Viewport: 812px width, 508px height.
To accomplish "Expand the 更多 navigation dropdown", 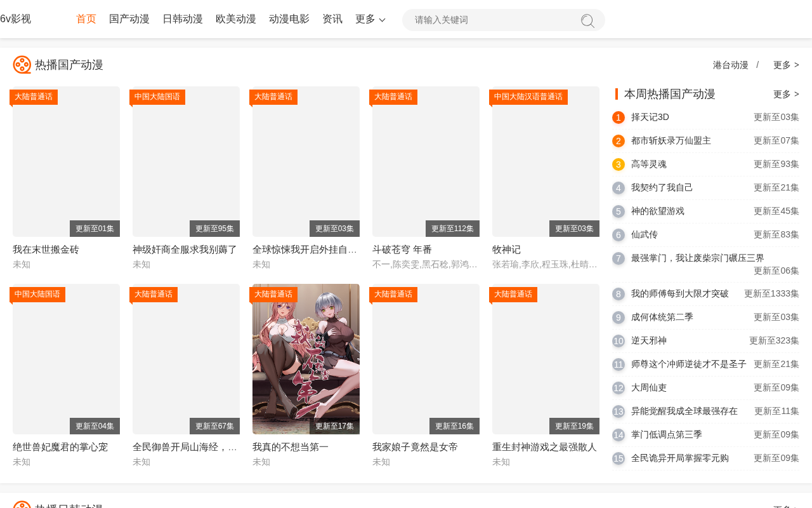I will (370, 19).
